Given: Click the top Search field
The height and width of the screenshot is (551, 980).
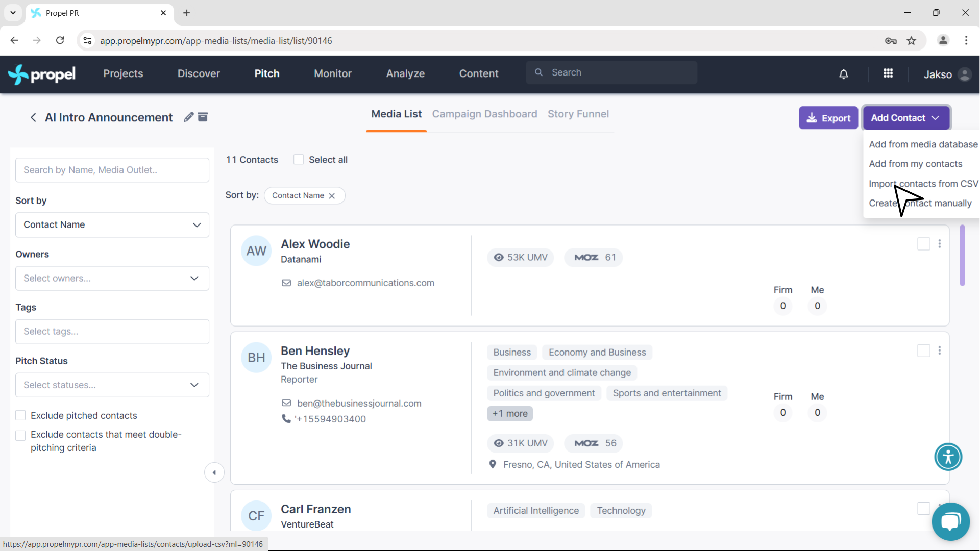Looking at the screenshot, I should pos(611,73).
